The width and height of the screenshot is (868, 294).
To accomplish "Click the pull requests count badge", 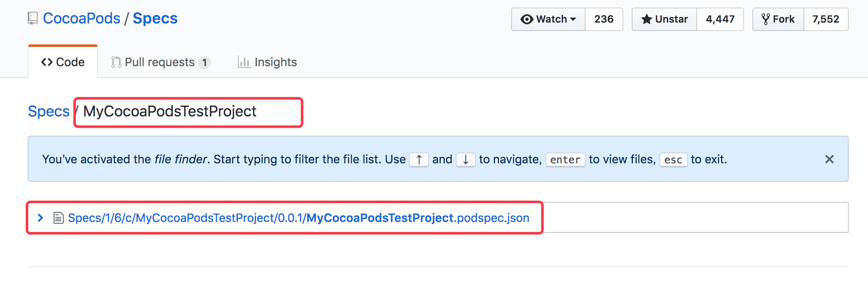I will 204,62.
